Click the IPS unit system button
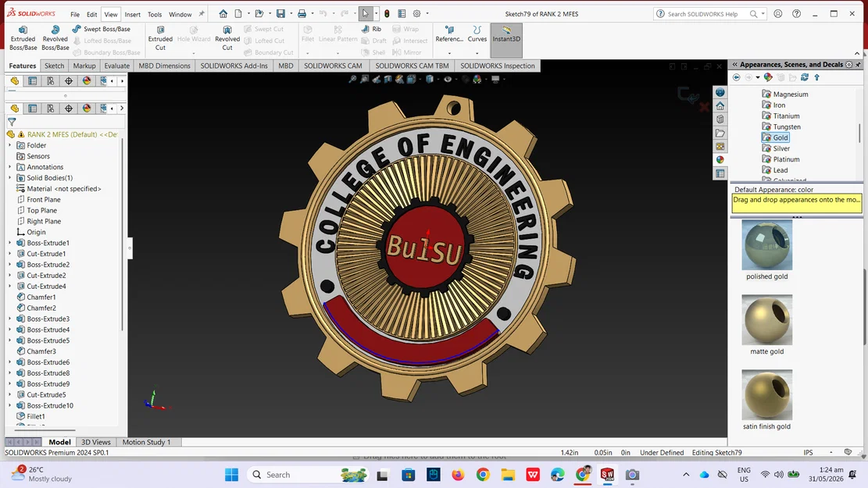Image resolution: width=868 pixels, height=488 pixels. 808,453
